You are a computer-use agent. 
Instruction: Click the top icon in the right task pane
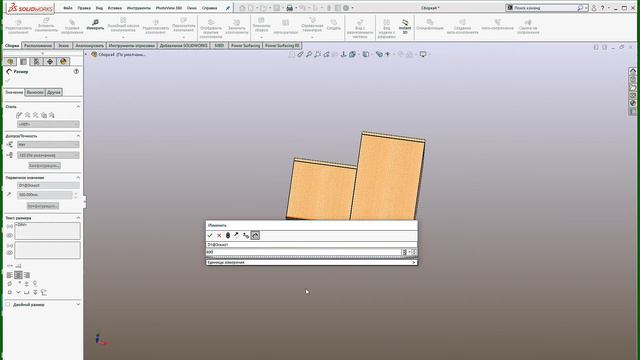pos(633,71)
